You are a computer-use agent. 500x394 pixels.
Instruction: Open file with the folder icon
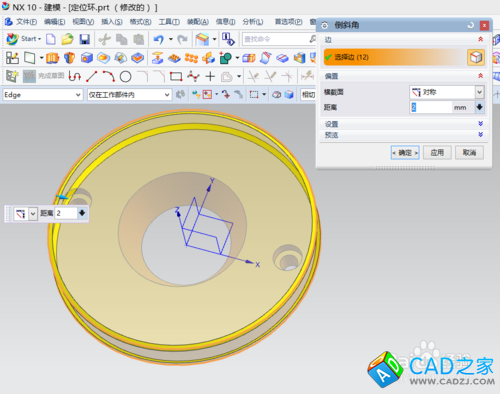[x=67, y=39]
